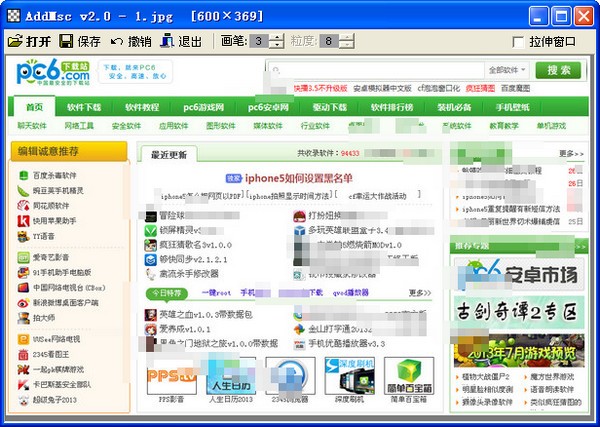Click the 锁屏精灵 green check icon
This screenshot has height=427, width=600.
point(150,231)
